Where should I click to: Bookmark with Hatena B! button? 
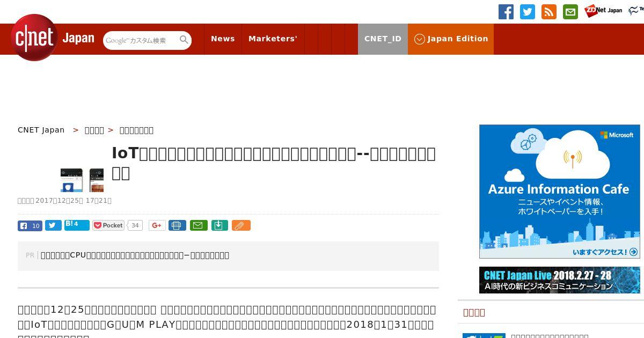click(x=77, y=225)
